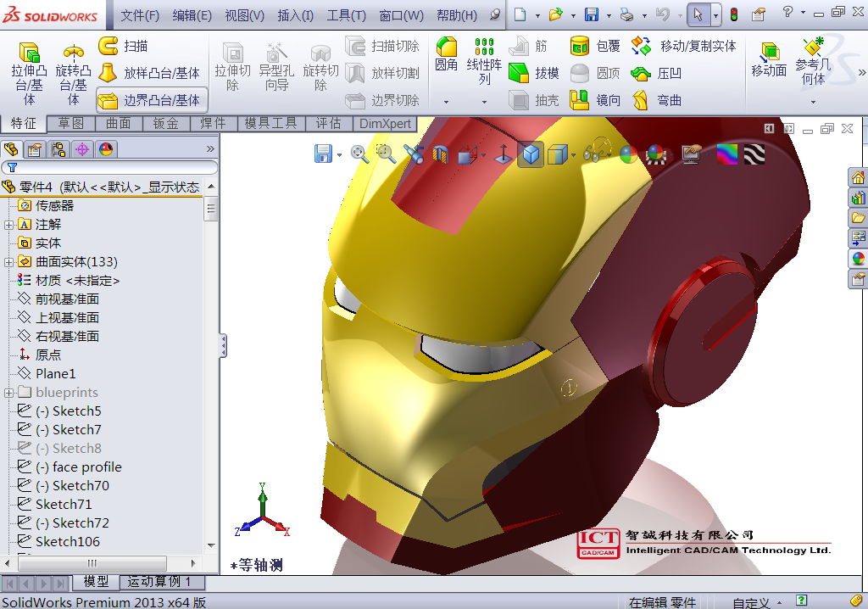
Task: Select the 包覆 wrap tool
Action: (x=595, y=46)
